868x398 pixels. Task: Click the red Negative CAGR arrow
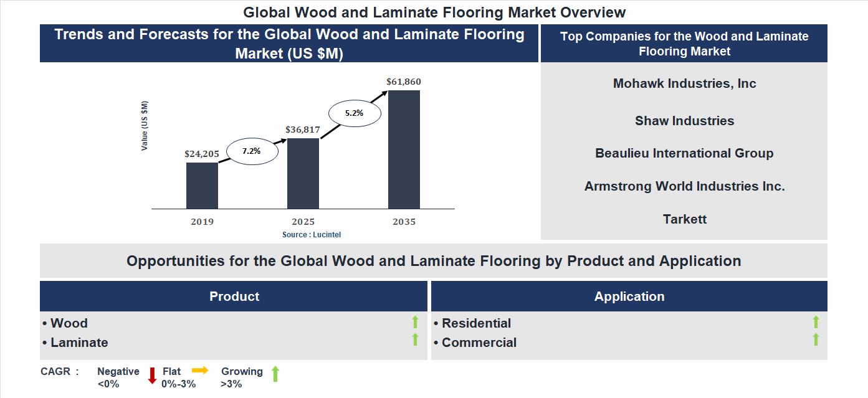point(151,374)
